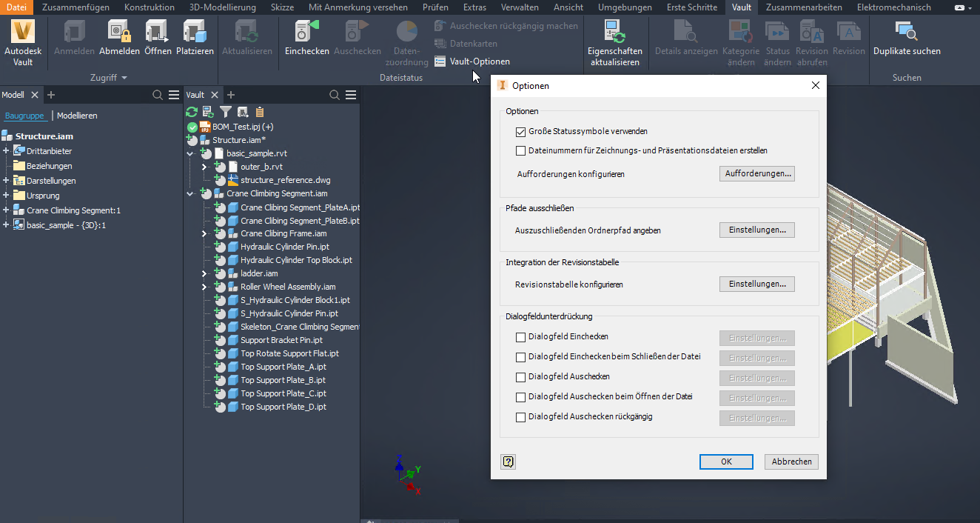Collapse basic_sample.rvt in Vault tree
This screenshot has height=523, width=980.
(190, 153)
